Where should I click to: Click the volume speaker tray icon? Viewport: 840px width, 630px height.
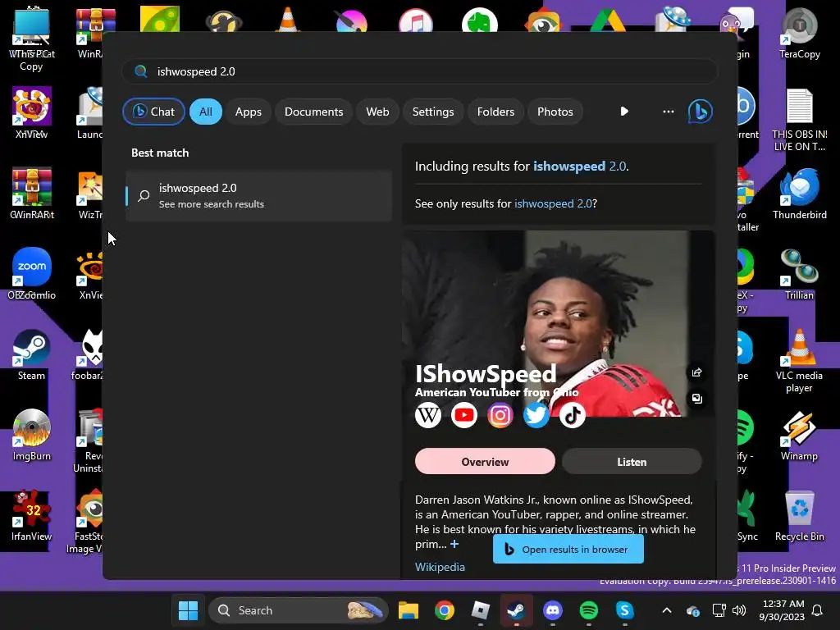point(739,610)
